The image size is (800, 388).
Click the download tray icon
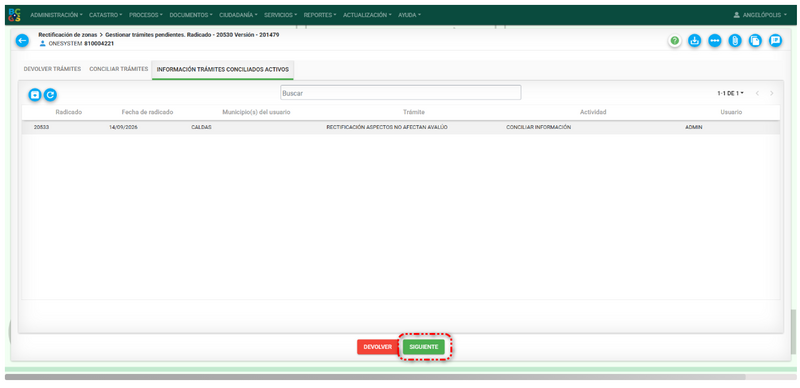click(694, 41)
